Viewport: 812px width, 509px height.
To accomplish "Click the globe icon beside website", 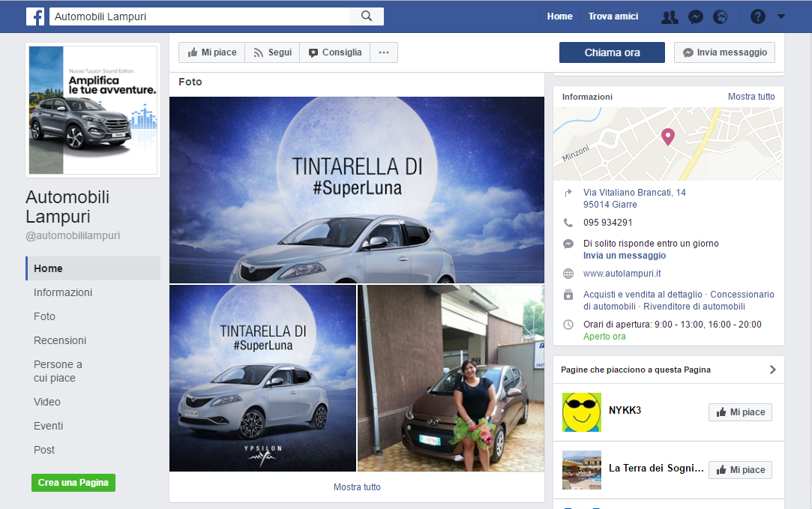I will [x=568, y=274].
